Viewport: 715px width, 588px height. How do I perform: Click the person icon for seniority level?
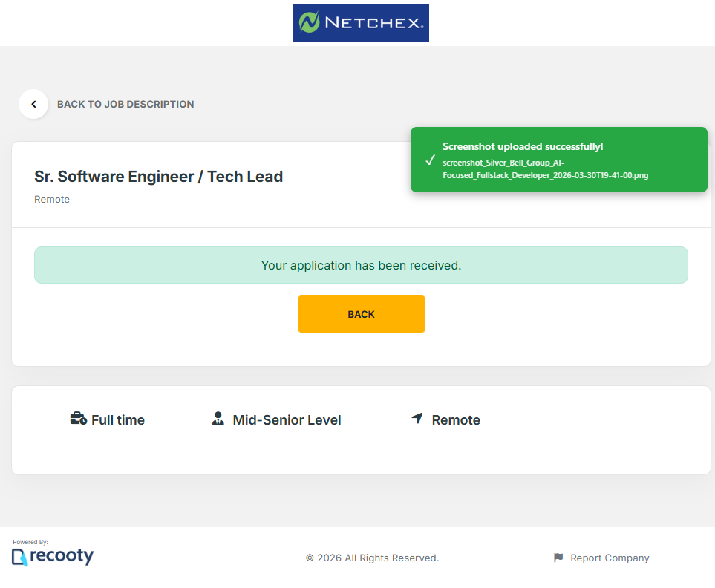pyautogui.click(x=218, y=419)
